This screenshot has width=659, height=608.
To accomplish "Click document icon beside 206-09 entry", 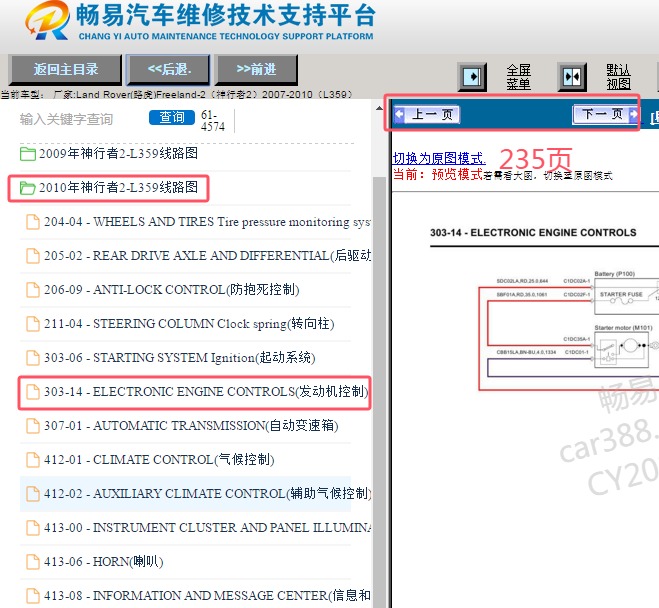I will click(33, 290).
